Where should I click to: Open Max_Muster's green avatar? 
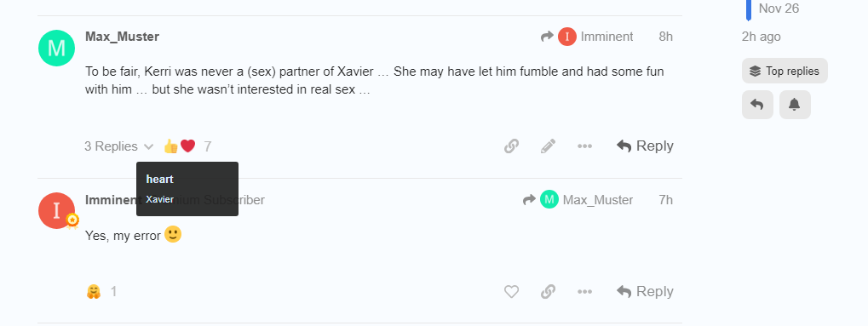coord(56,49)
